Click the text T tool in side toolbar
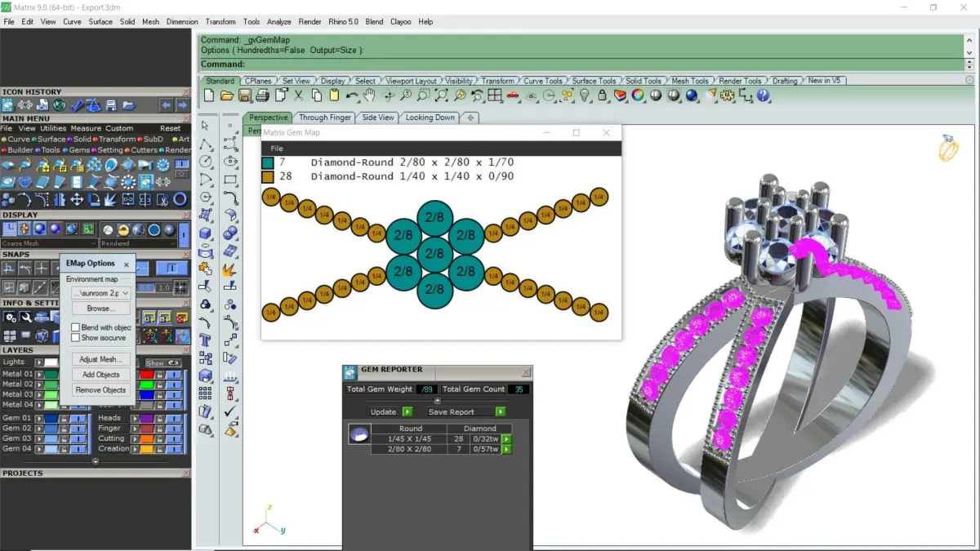Viewport: 980px width, 551px height. coord(205,340)
